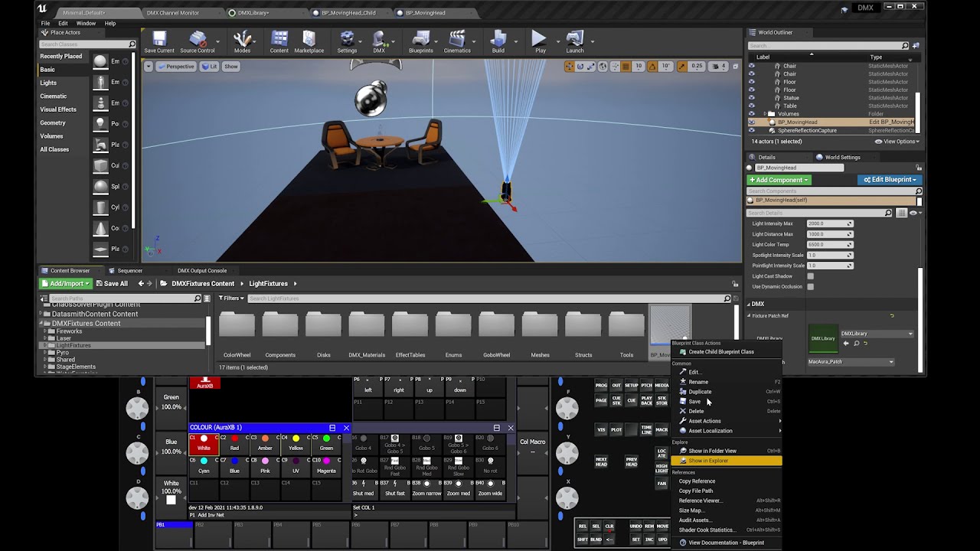Open the Marketplace toolbar icon

click(309, 42)
